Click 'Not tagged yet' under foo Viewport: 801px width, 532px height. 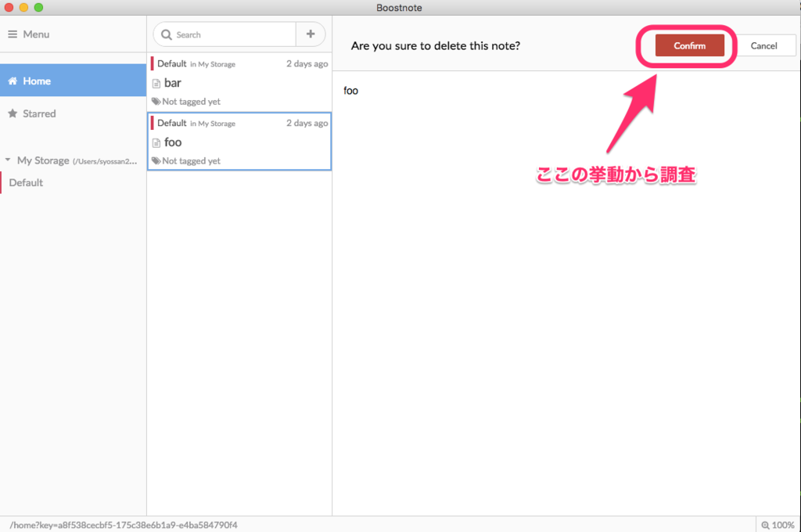point(191,160)
